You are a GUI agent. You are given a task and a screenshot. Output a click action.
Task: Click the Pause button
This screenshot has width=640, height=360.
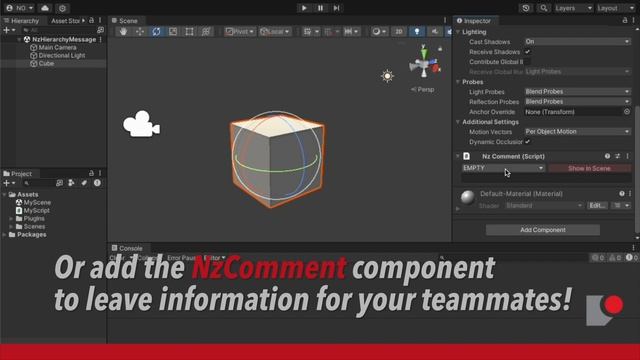point(320,8)
